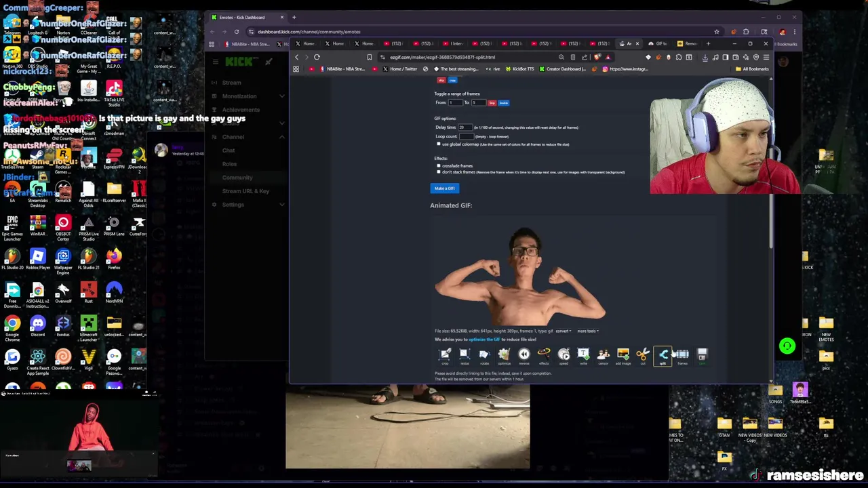Select Roles in the Kick sidebar
The height and width of the screenshot is (488, 868).
229,164
